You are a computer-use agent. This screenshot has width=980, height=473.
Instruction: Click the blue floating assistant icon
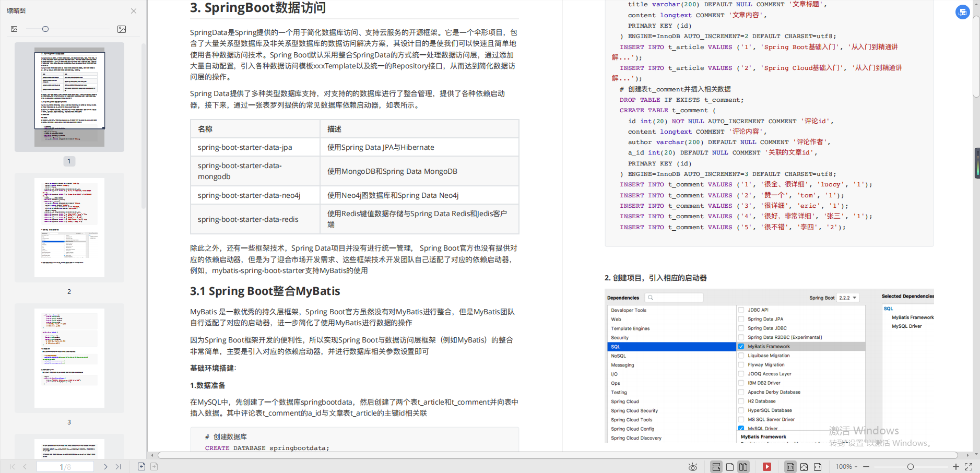click(963, 12)
